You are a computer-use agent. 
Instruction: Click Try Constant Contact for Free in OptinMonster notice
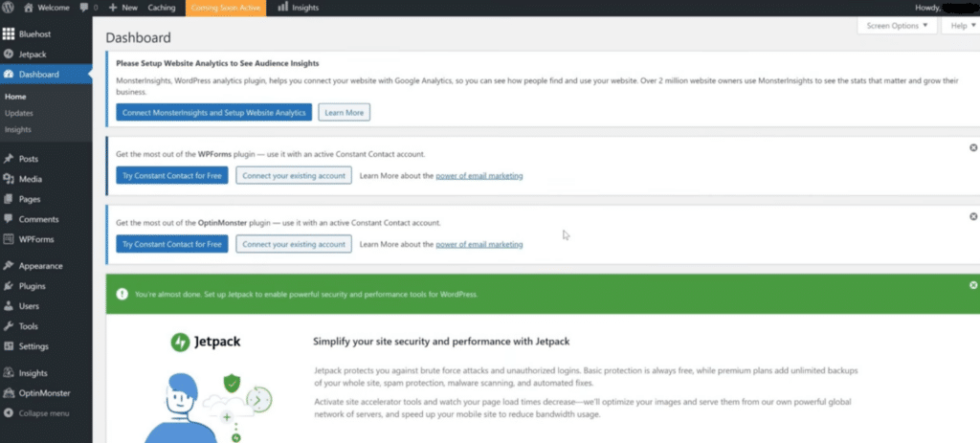pos(172,244)
